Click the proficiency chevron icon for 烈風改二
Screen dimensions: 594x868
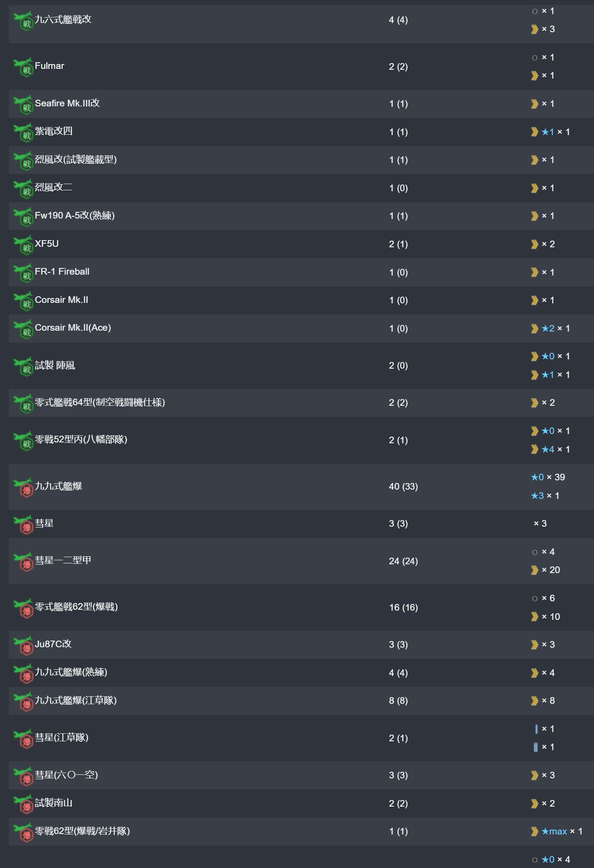(534, 188)
